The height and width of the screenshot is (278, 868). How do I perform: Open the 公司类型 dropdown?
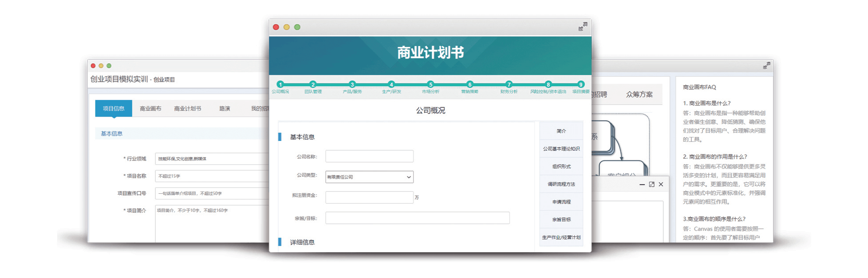pyautogui.click(x=369, y=177)
